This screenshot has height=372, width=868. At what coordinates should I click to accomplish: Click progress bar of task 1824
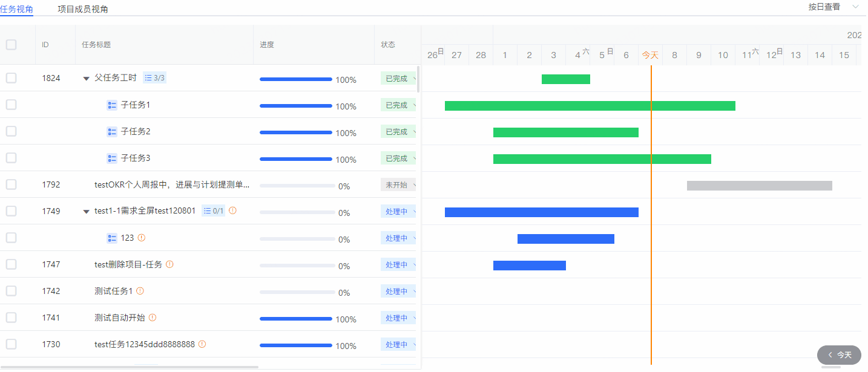[x=296, y=79]
